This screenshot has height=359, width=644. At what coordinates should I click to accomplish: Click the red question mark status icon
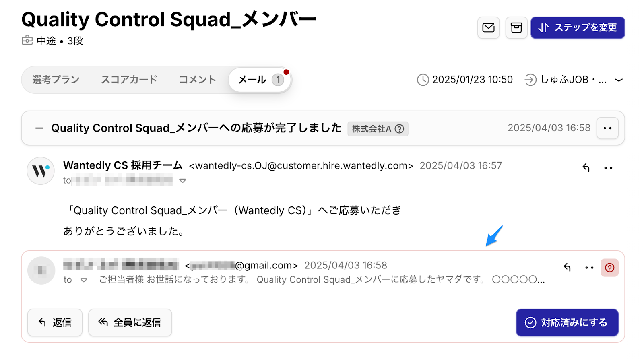[609, 268]
